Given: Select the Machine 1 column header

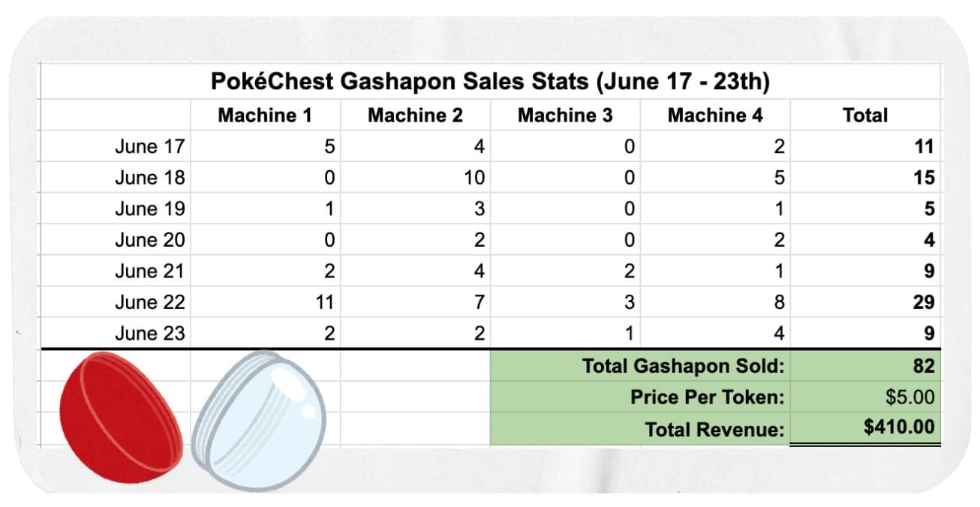Looking at the screenshot, I should 265,115.
